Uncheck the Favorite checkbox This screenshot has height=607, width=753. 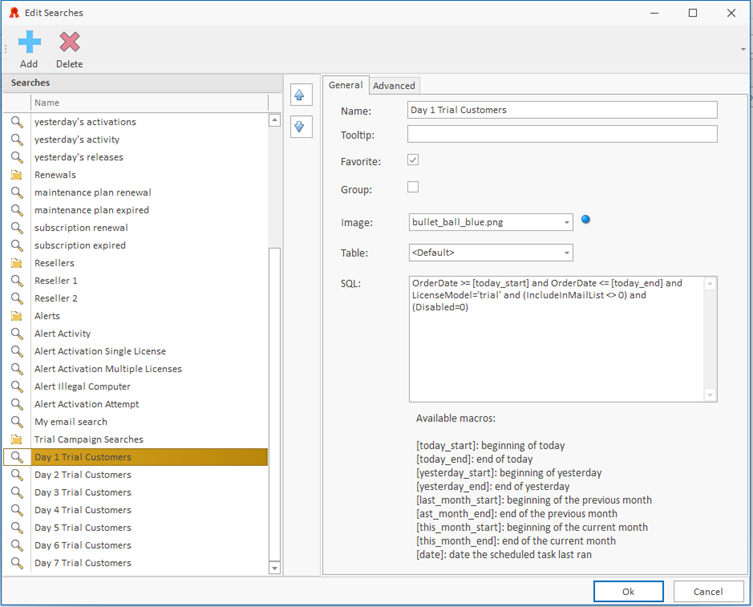point(413,160)
